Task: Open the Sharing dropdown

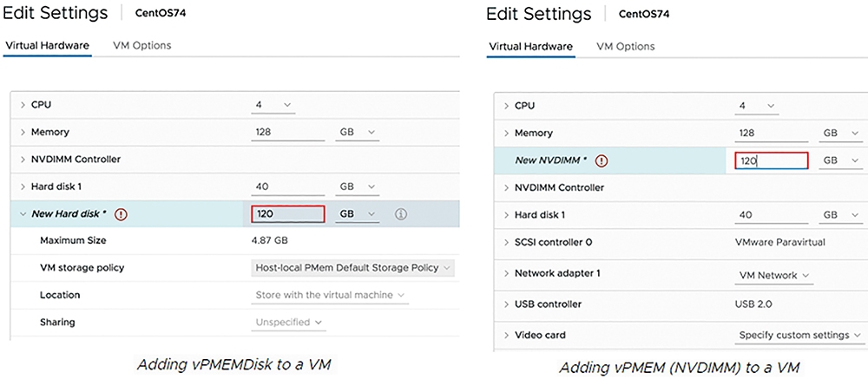Action: [x=288, y=322]
